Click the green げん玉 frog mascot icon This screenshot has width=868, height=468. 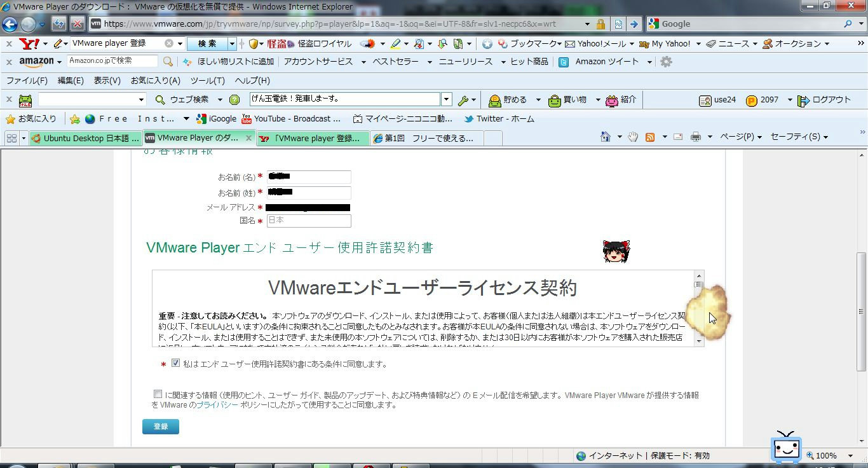[25, 100]
